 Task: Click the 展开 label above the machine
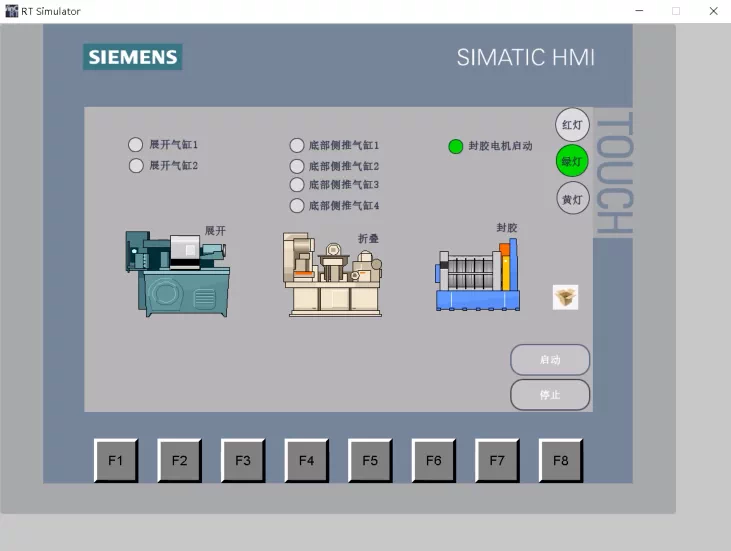click(215, 231)
